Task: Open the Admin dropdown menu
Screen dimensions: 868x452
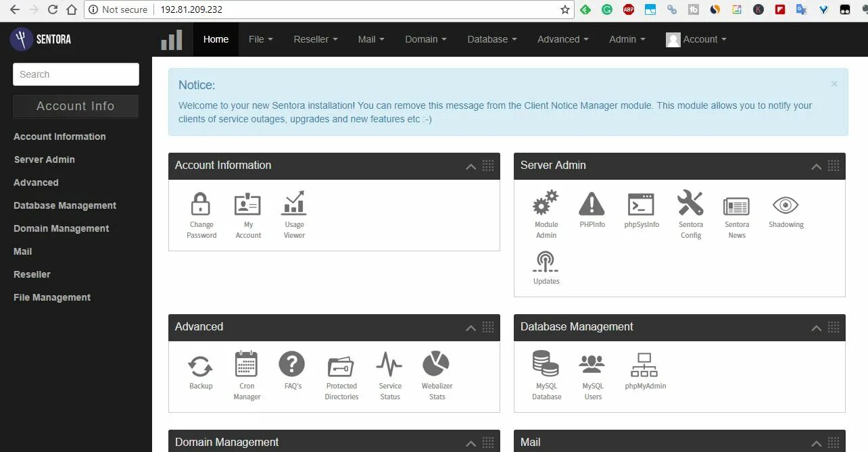Action: (x=627, y=39)
